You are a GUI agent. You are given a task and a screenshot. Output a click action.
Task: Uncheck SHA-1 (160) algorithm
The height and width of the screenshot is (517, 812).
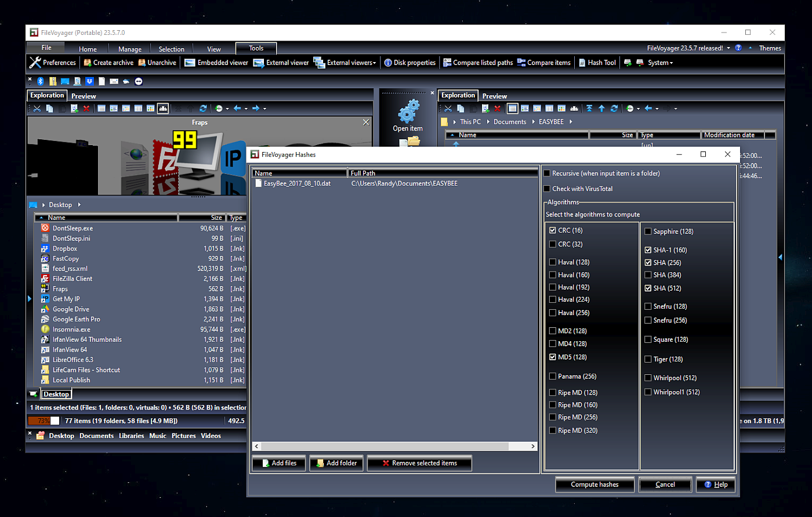[x=648, y=250]
